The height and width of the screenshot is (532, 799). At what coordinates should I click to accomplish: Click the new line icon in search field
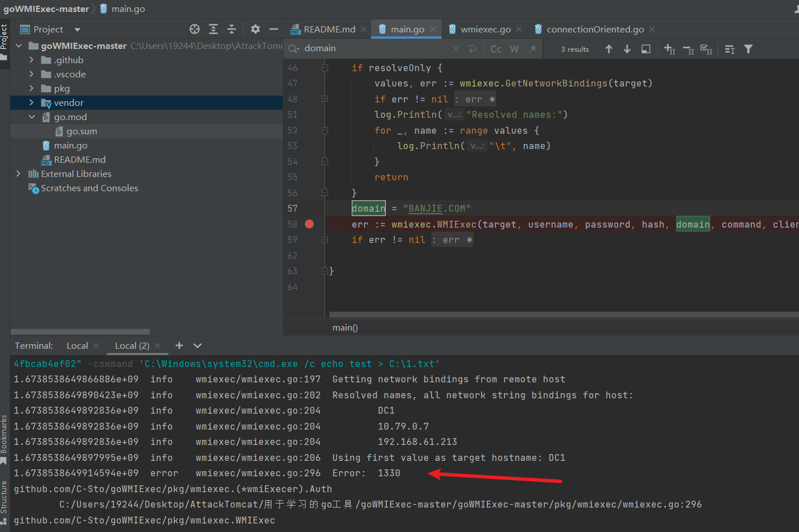(x=472, y=49)
